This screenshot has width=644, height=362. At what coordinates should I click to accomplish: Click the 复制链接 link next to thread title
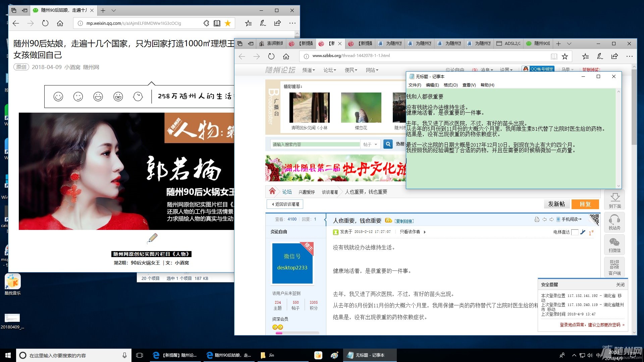tap(404, 221)
